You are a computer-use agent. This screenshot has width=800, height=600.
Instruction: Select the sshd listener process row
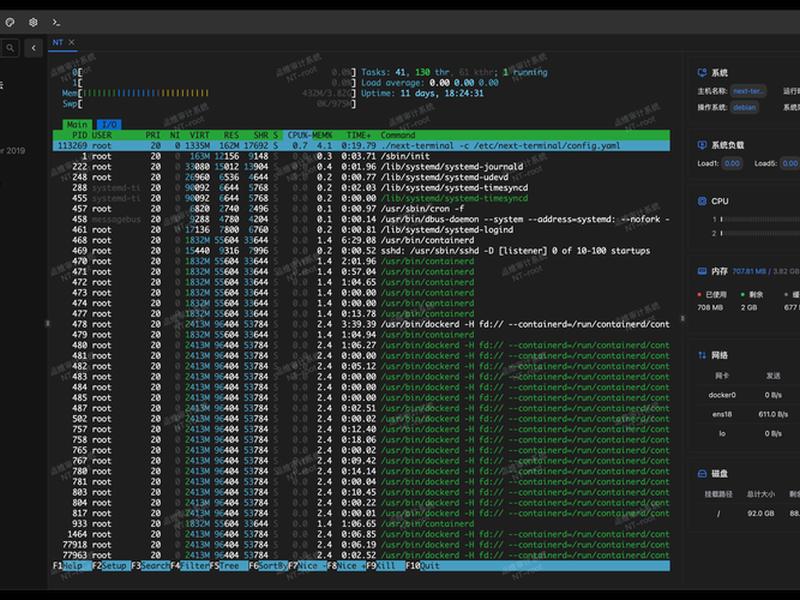click(x=361, y=251)
